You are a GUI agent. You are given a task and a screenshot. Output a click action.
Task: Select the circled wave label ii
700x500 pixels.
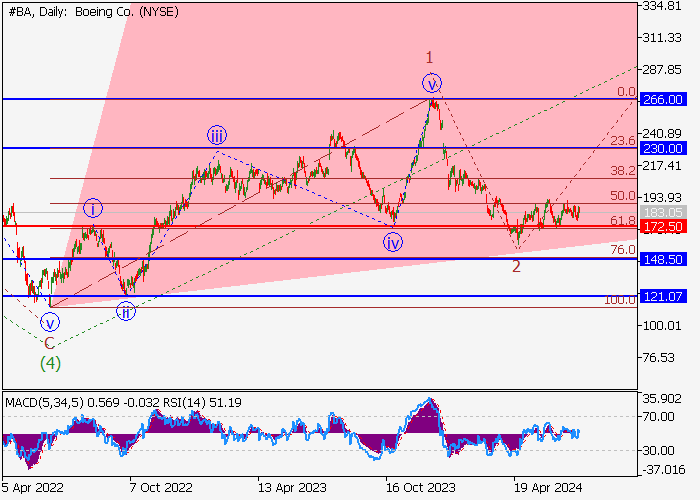(126, 312)
